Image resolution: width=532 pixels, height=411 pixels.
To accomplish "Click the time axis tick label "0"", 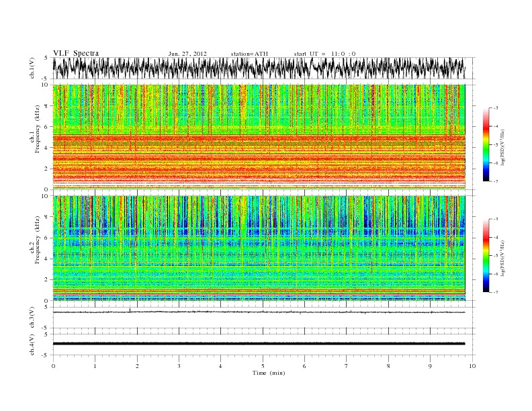I will click(53, 366).
